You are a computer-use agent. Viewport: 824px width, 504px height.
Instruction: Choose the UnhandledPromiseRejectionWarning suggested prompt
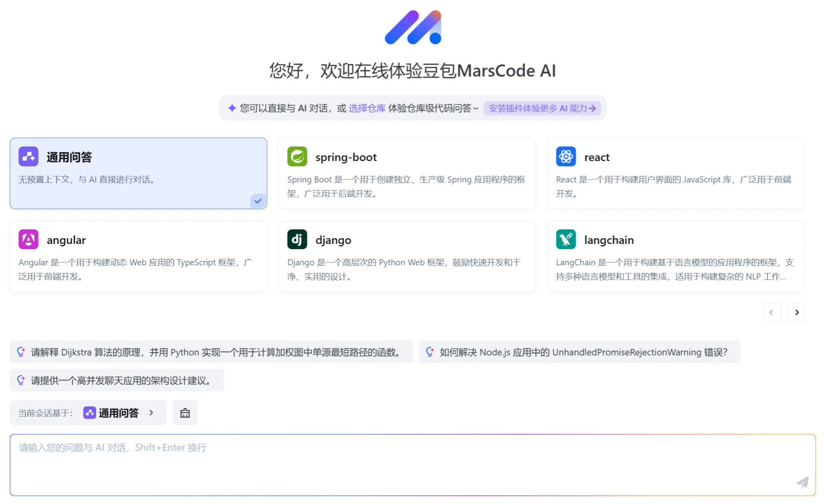580,352
